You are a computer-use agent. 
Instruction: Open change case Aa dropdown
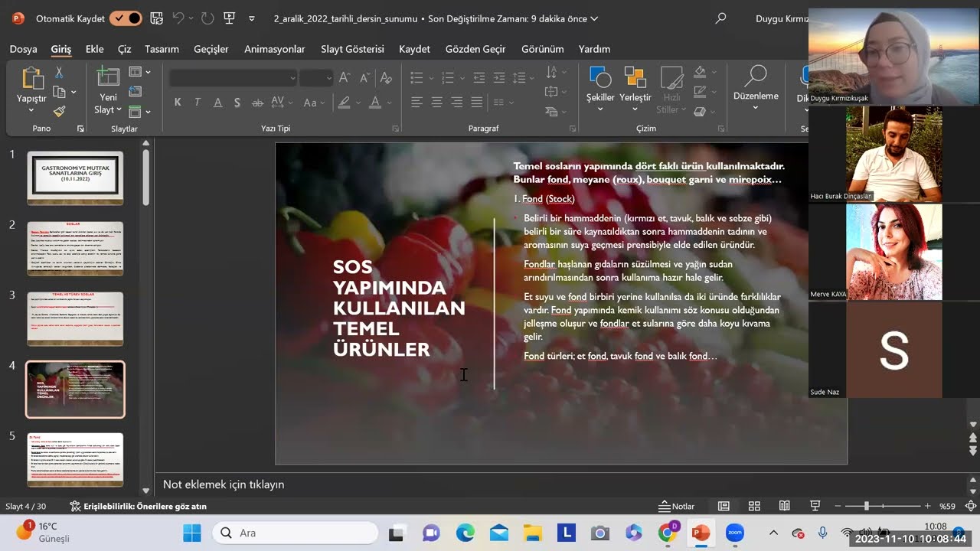(314, 103)
